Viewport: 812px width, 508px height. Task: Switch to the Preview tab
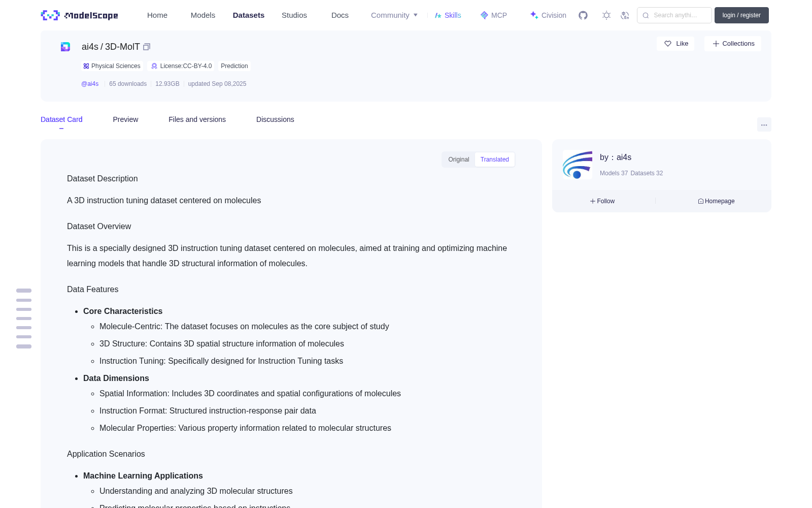pos(125,119)
